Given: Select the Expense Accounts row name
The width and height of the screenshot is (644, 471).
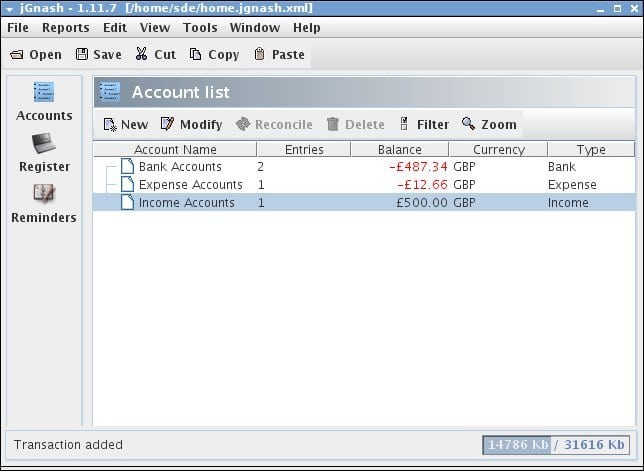Looking at the screenshot, I should click(x=191, y=185).
